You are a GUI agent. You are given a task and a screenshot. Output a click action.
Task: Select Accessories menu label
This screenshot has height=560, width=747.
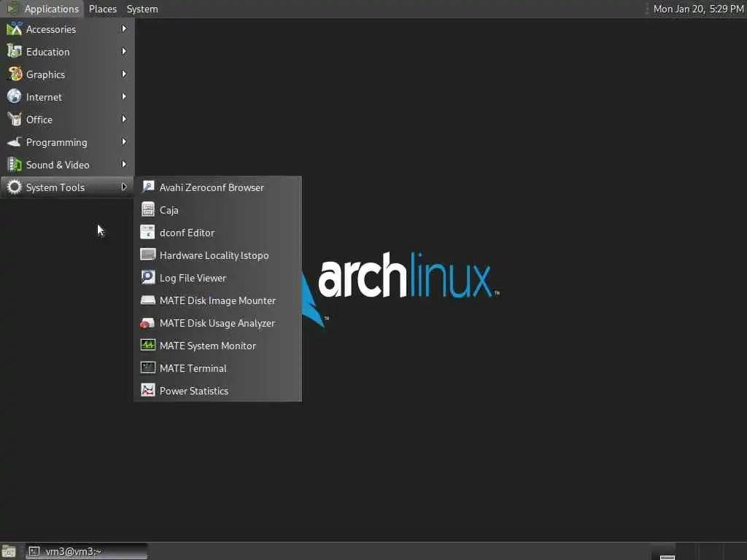coord(51,29)
